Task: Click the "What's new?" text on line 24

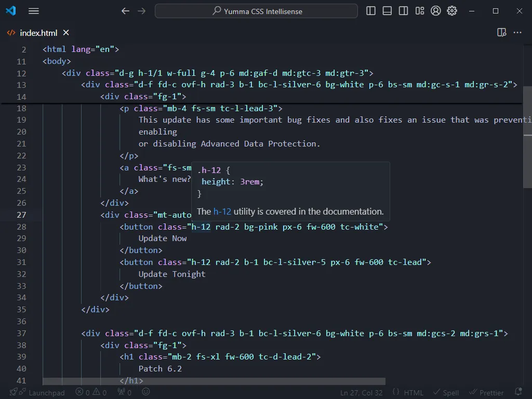Action: coord(165,179)
